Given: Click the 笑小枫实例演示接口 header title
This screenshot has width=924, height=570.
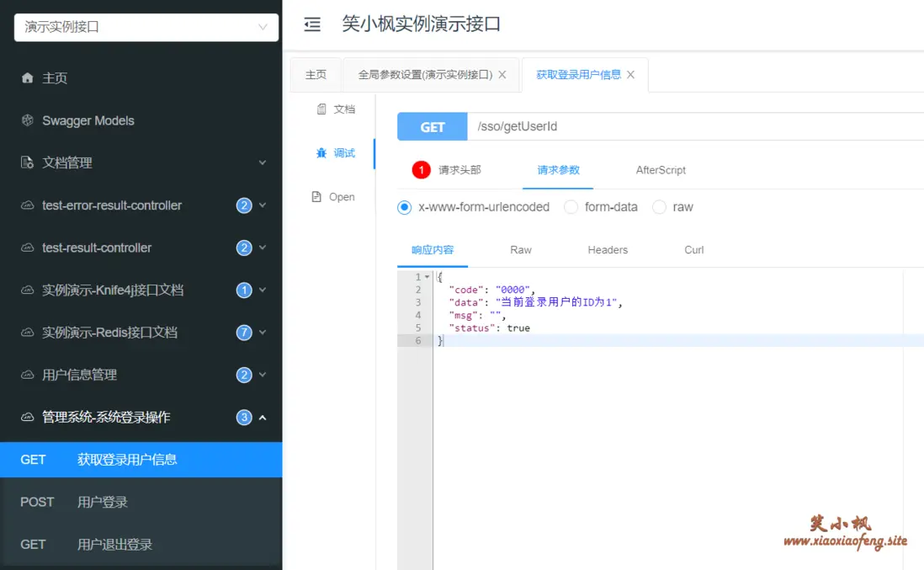Looking at the screenshot, I should point(422,24).
